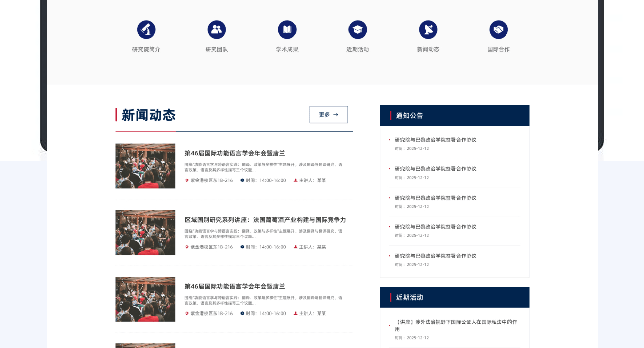Click speaker person icon in first news item

tap(296, 180)
